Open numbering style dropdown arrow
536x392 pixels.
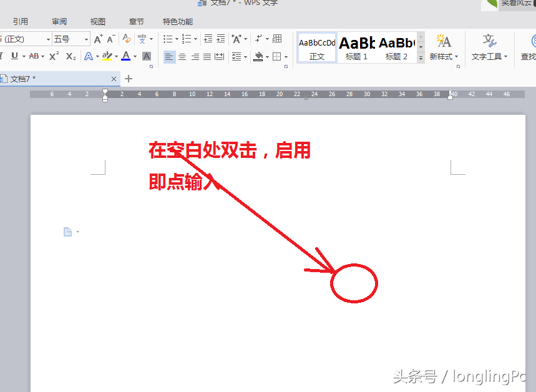pos(195,39)
